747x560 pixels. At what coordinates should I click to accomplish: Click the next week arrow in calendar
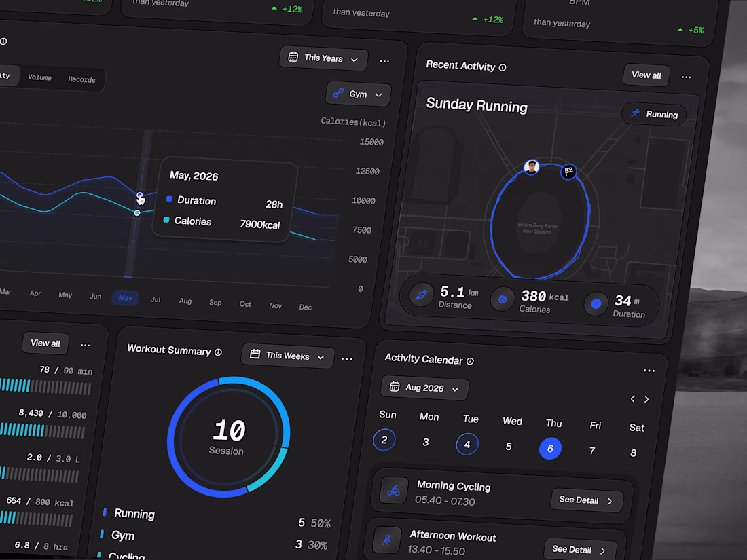pos(646,400)
